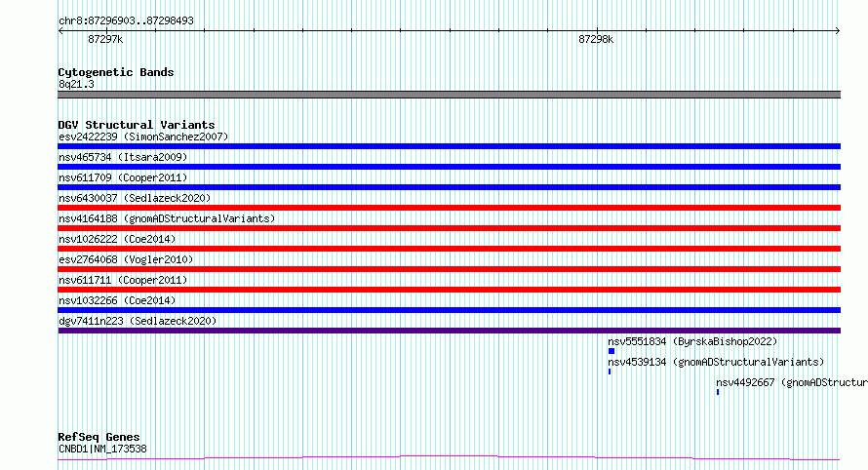Click the chr8:87296903..87298493 coordinate label
This screenshot has height=470, width=868.
126,21
